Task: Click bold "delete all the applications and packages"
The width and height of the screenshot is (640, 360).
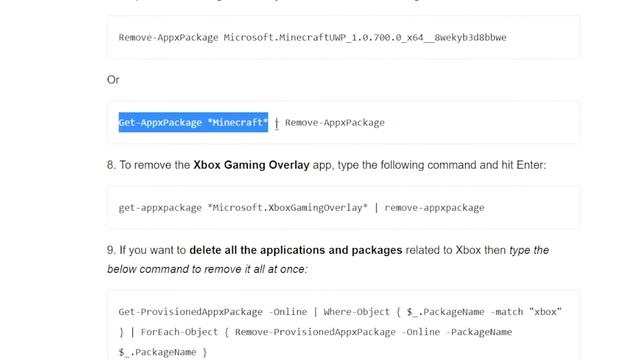Action: [296, 250]
